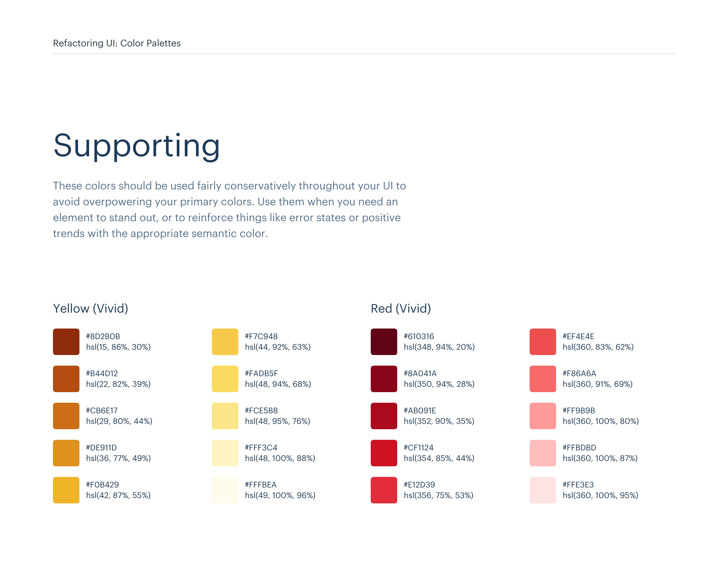
Task: Click the "Refactoring UI: Color Palettes" header text
Action: [x=117, y=43]
